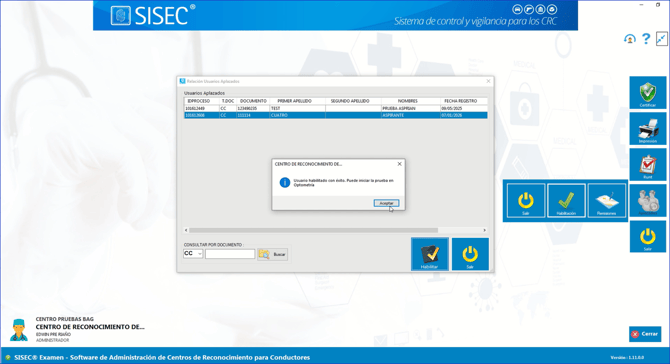Click Salir power tile in Usuarios Aplazados dialog
Screen dimensions: 670x364
coord(470,254)
